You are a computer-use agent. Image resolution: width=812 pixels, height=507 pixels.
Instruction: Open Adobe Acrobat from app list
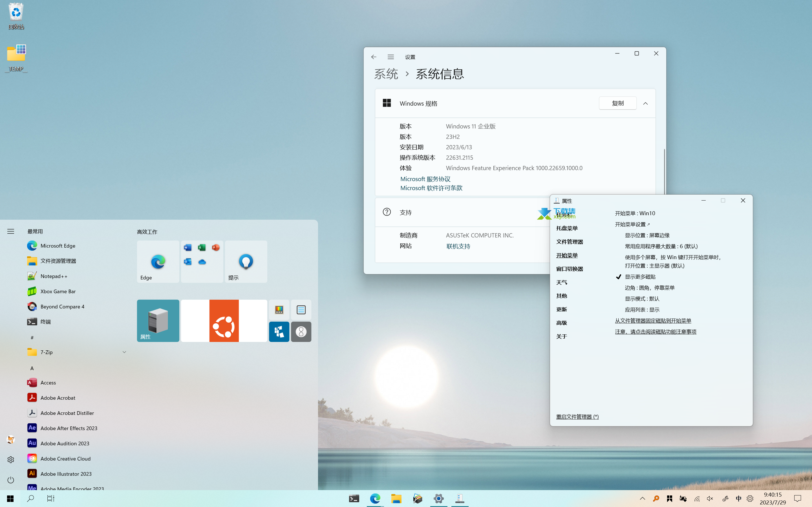pyautogui.click(x=57, y=397)
